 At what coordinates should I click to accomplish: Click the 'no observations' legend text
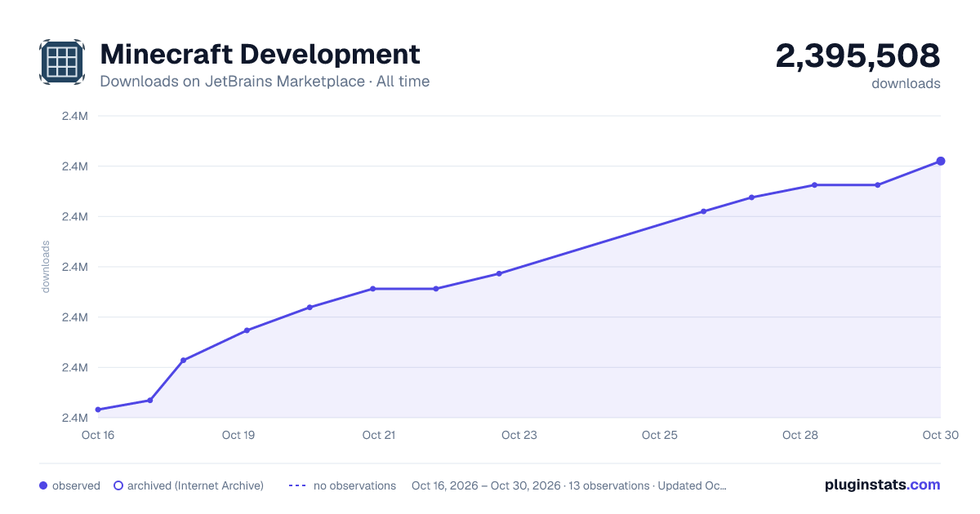click(354, 485)
